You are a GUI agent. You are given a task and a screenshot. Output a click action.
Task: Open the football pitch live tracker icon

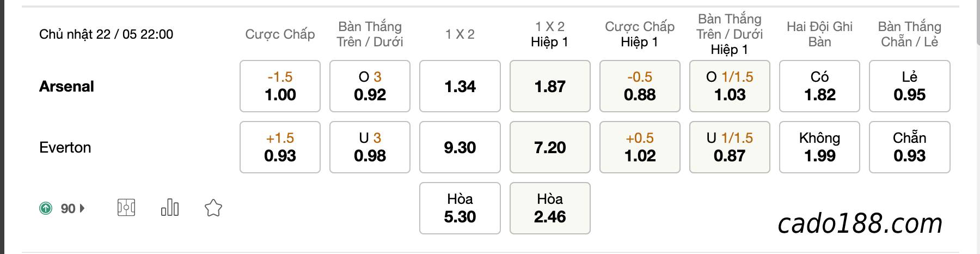pyautogui.click(x=126, y=208)
